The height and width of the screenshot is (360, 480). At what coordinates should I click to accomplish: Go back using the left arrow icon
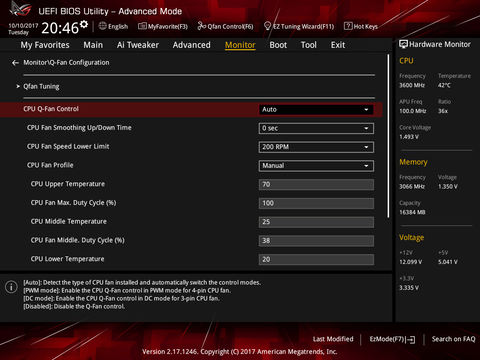15,63
